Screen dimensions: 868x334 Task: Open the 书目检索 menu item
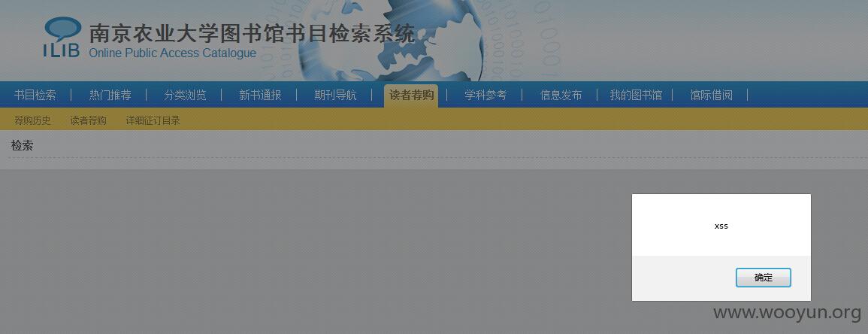tap(35, 96)
